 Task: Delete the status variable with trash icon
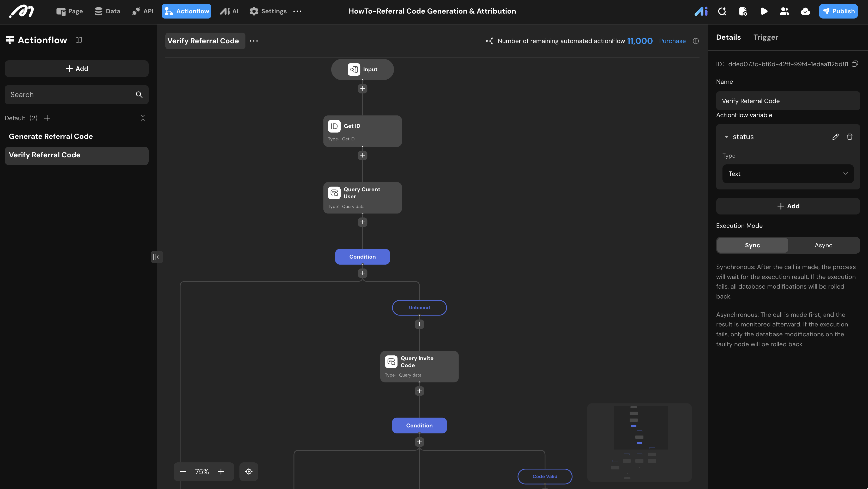[x=849, y=137]
